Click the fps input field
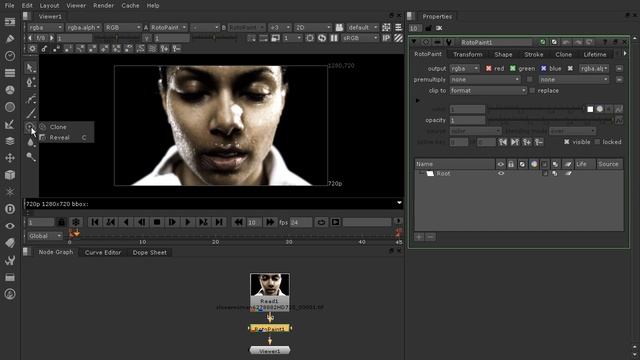The image size is (640, 360). pos(300,222)
